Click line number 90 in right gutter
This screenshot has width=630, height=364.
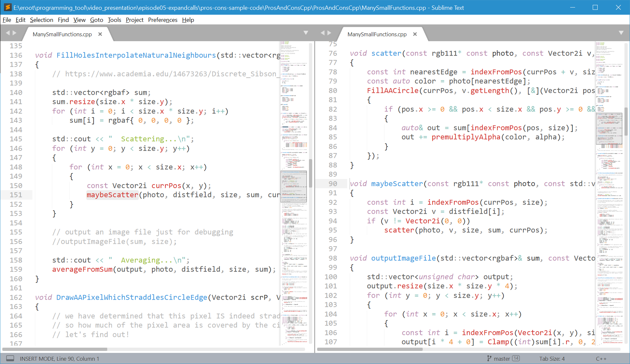333,184
